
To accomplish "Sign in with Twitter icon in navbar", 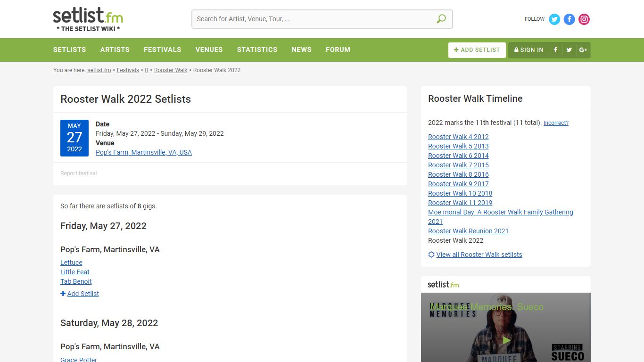I will pos(569,50).
